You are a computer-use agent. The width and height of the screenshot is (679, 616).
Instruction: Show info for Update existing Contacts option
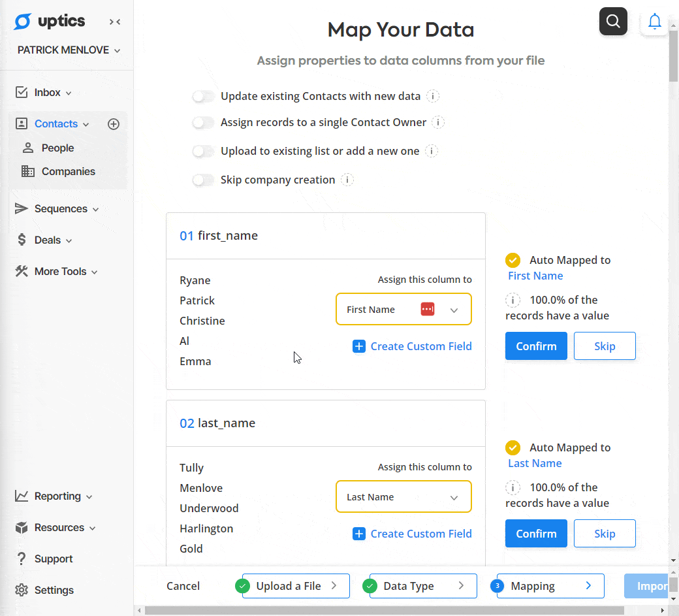433,96
